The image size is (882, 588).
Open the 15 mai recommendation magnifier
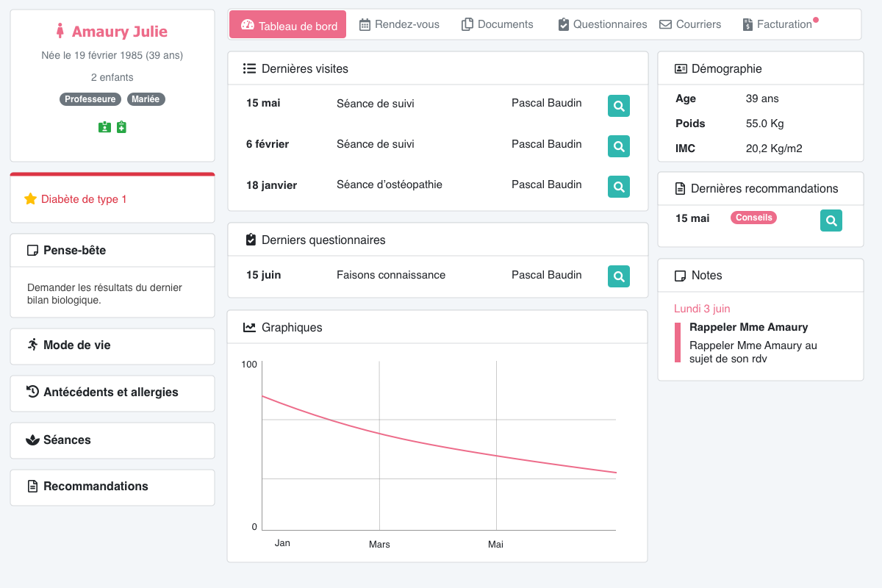pos(831,220)
